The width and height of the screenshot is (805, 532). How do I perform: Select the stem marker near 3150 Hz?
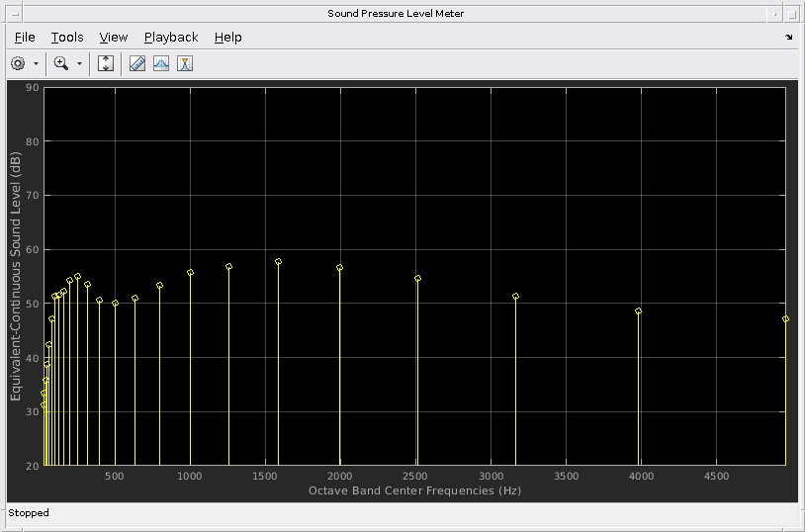(515, 297)
